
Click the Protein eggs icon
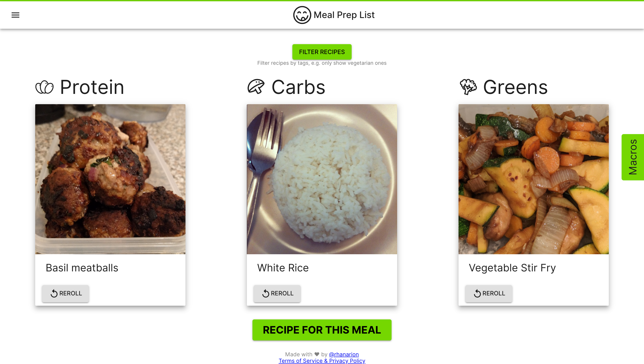(45, 87)
